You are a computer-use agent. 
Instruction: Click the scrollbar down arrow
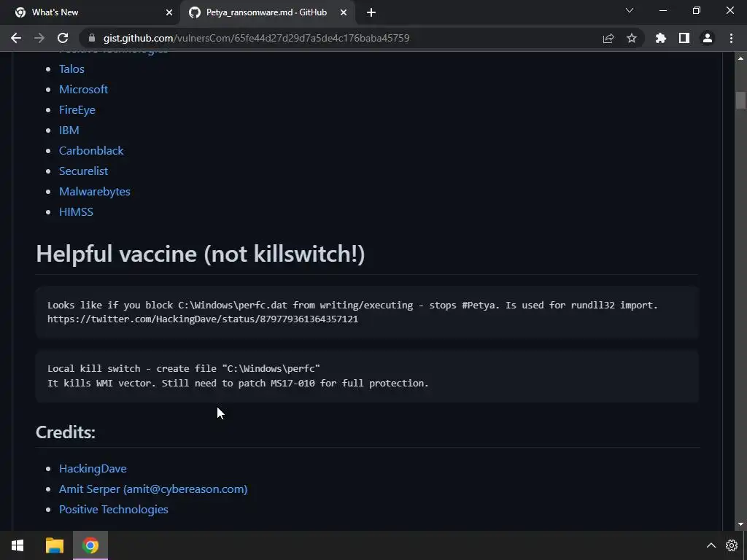(740, 524)
